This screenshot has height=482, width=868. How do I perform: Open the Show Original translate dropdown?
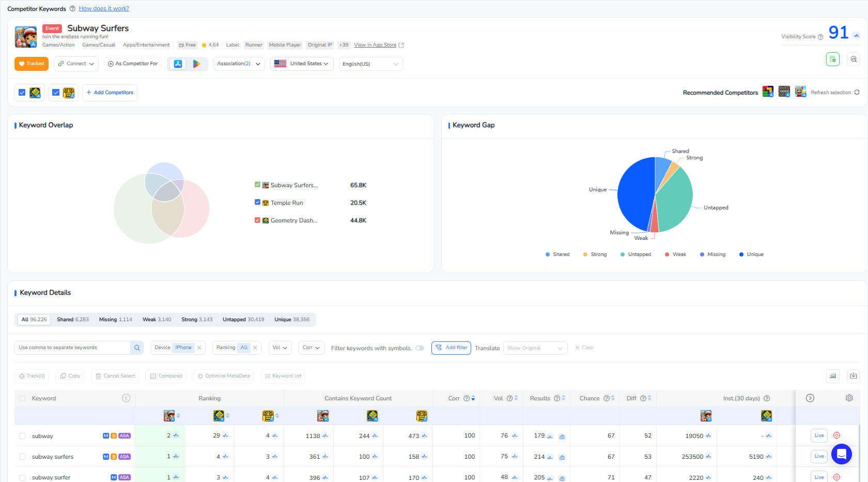click(x=535, y=348)
